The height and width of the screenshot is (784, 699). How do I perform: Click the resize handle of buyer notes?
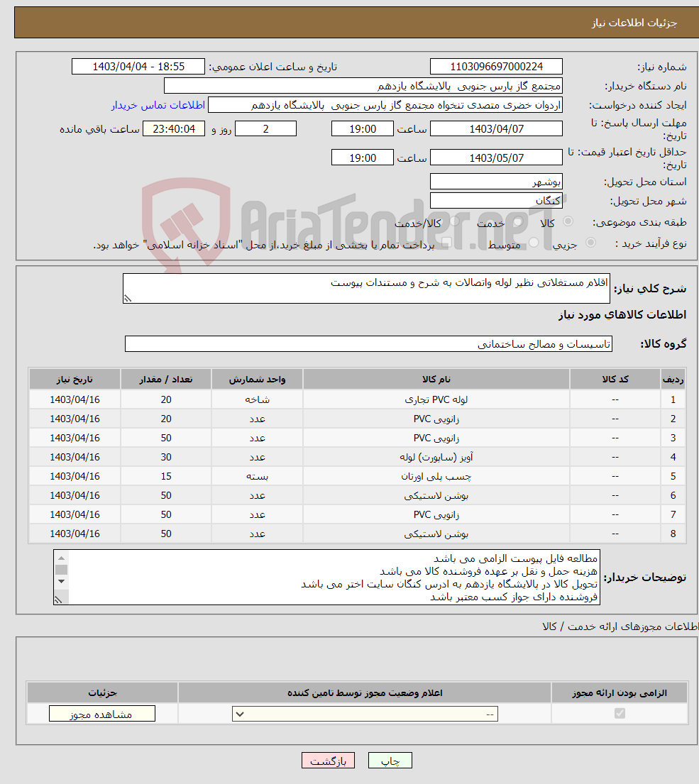point(58,600)
